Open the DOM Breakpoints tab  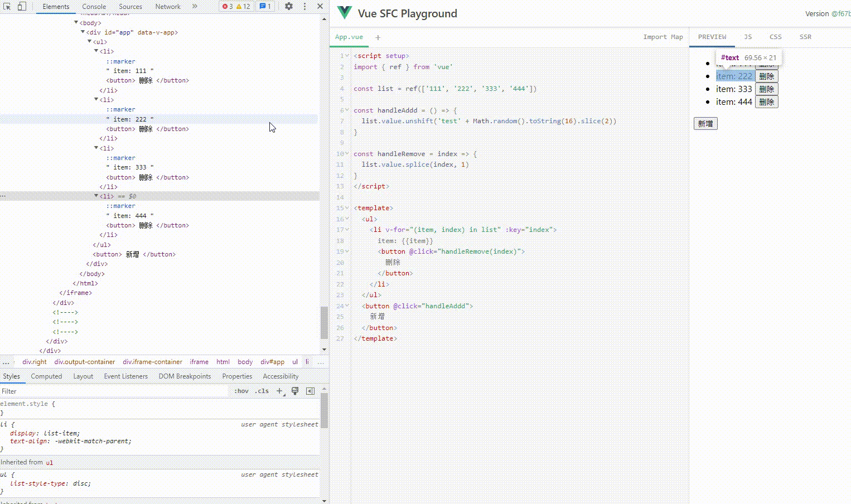point(185,376)
